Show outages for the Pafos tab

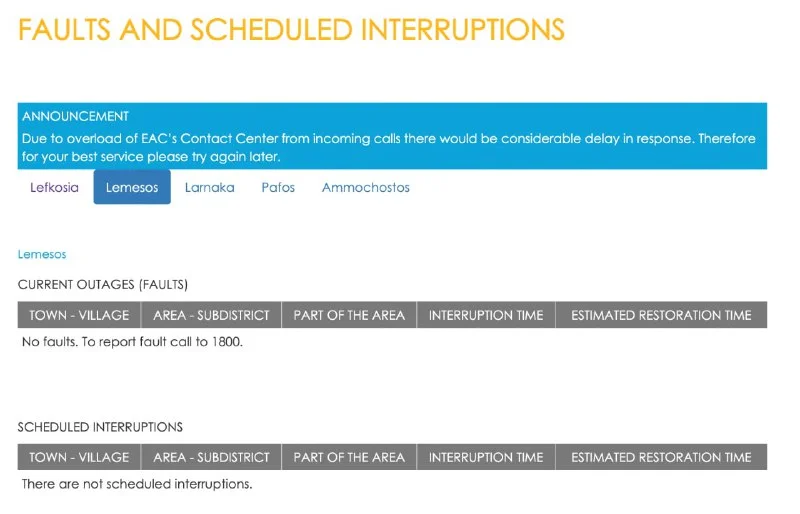[278, 187]
